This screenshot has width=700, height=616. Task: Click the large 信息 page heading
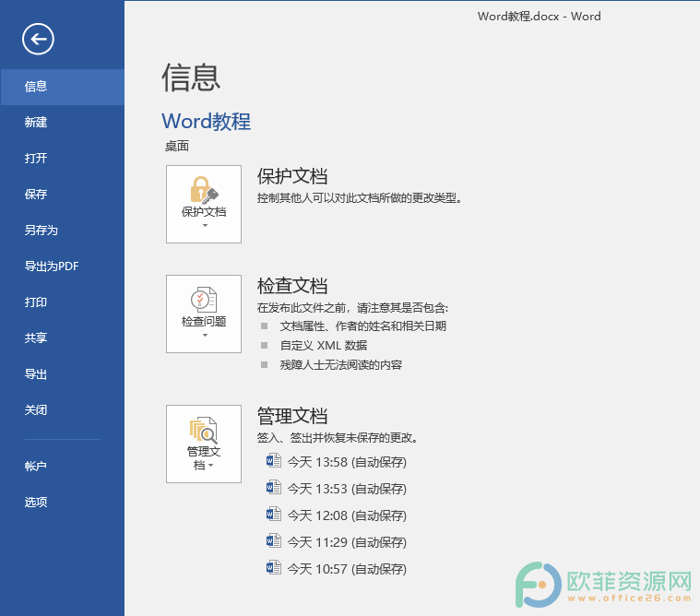tap(191, 77)
